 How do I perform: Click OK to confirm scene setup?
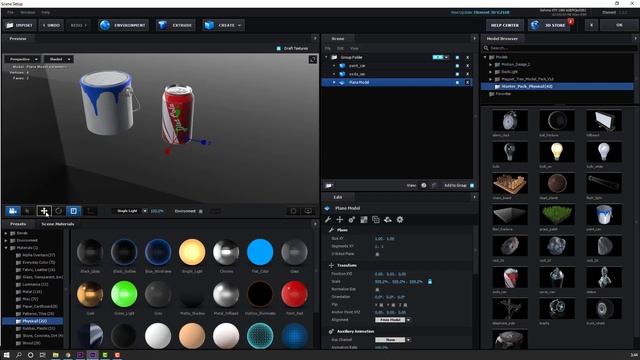619,25
